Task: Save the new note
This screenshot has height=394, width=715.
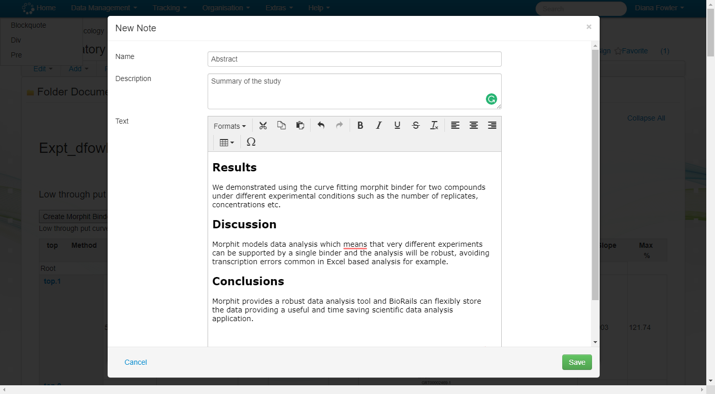Action: pyautogui.click(x=577, y=362)
